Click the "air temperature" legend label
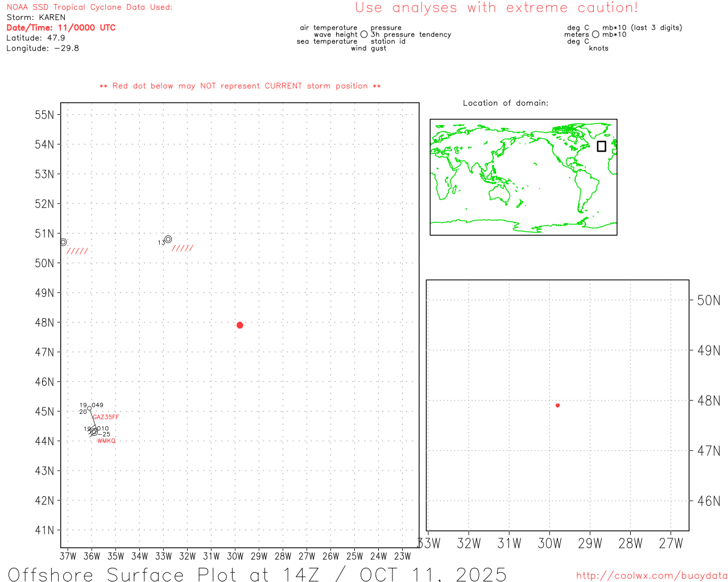This screenshot has width=728, height=582. coord(329,28)
